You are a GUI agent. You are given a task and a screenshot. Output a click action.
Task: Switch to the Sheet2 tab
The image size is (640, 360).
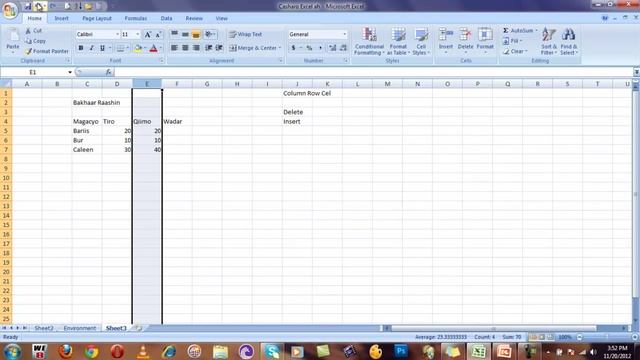click(44, 328)
